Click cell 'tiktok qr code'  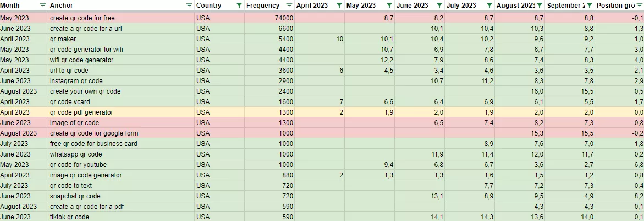click(121, 217)
